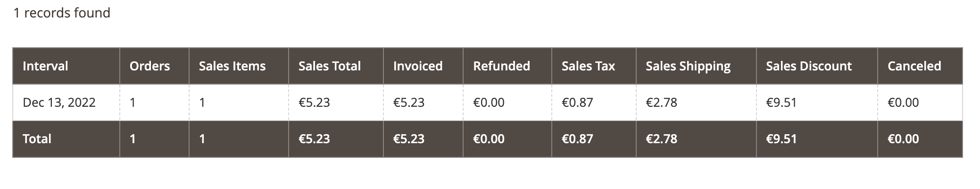Select the Orders column header
The height and width of the screenshot is (189, 980).
tap(154, 66)
